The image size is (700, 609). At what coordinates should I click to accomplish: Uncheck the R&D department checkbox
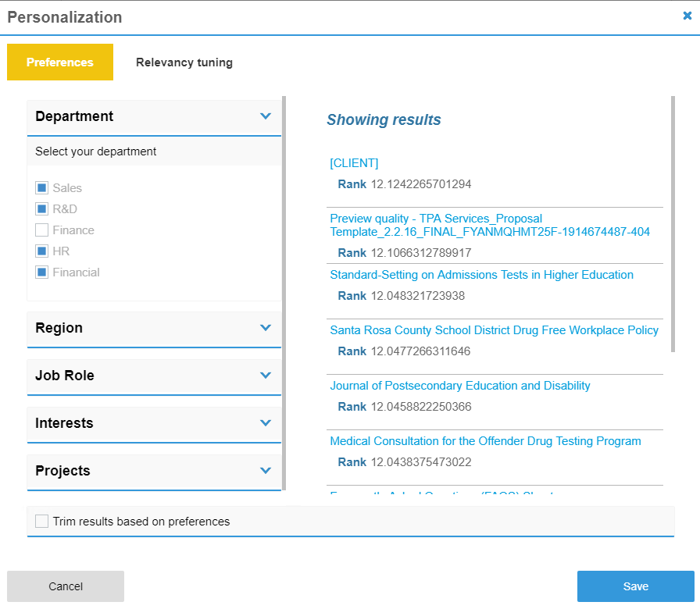[42, 209]
